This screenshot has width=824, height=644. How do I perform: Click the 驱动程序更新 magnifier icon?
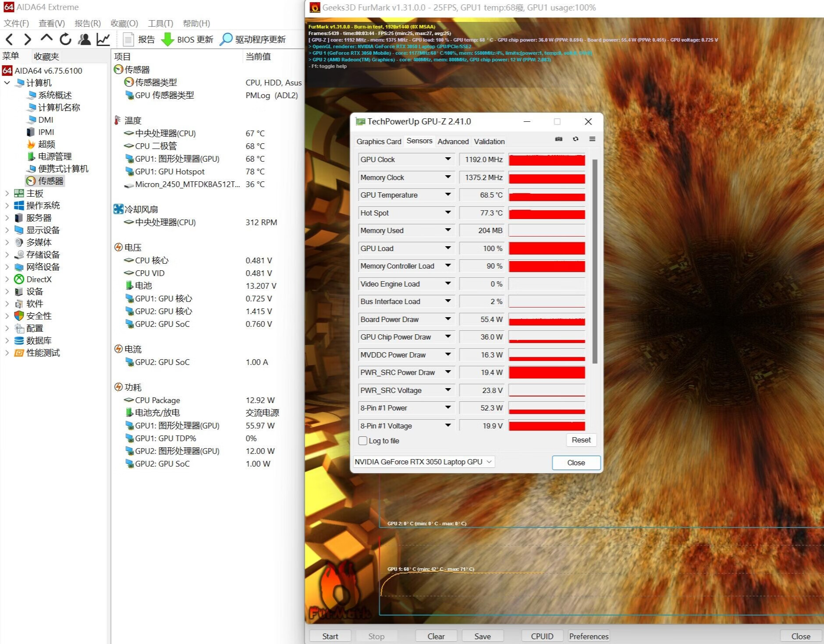pyautogui.click(x=226, y=39)
